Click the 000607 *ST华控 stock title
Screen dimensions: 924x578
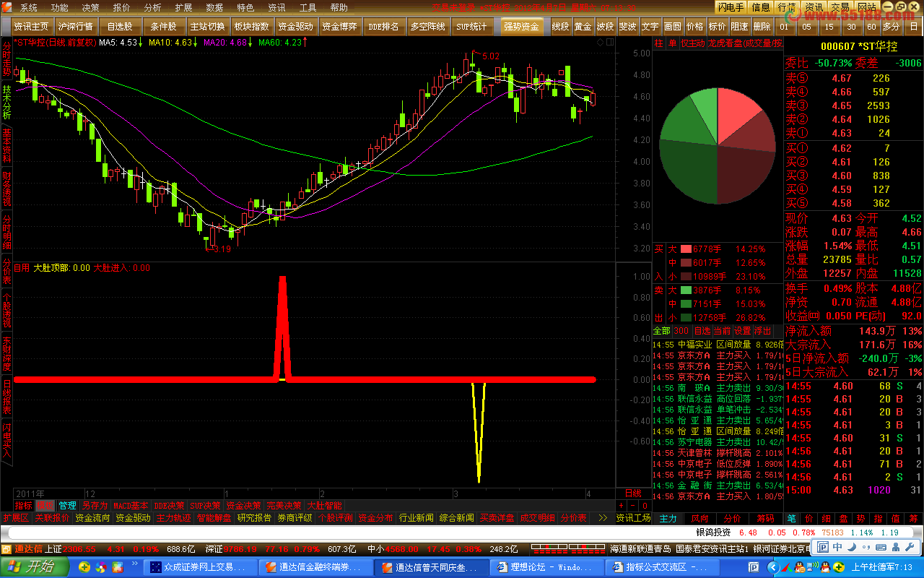pos(859,46)
